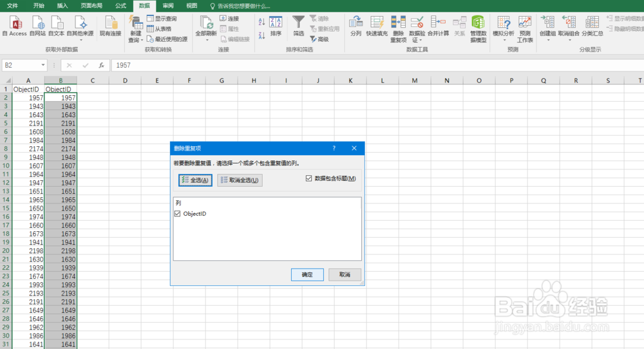Click 最近使用的源 (Recent Sources)
This screenshot has height=349, width=644.
167,39
